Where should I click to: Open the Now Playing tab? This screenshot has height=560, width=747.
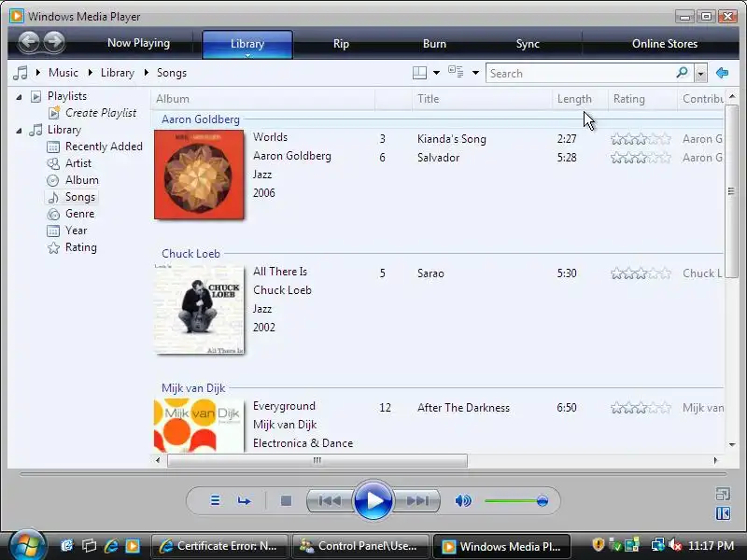tap(138, 43)
